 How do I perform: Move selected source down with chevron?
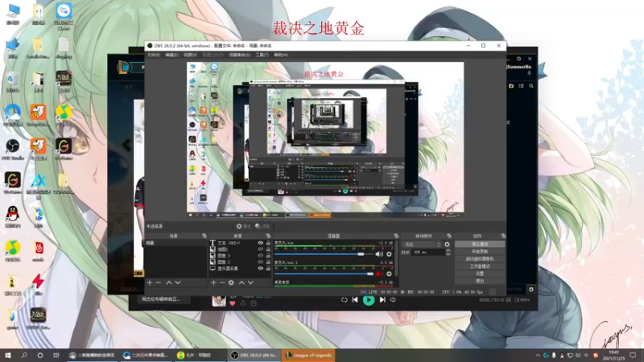(250, 283)
